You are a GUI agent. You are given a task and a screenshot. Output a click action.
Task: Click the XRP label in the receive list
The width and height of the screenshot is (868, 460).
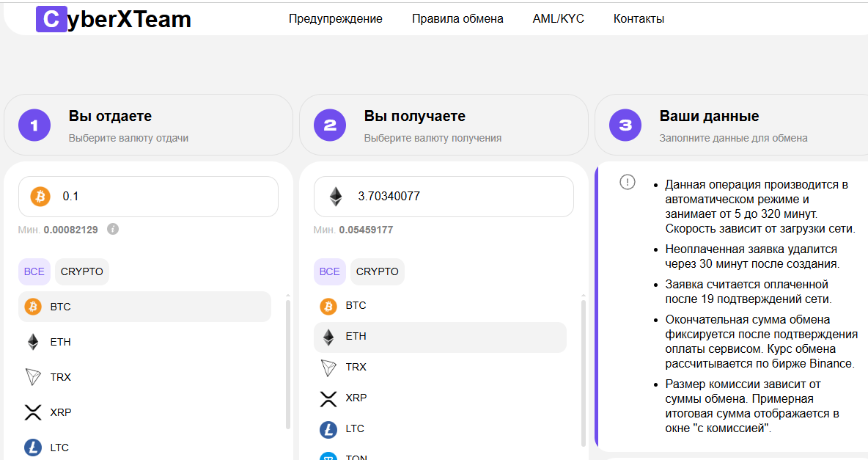pyautogui.click(x=356, y=398)
